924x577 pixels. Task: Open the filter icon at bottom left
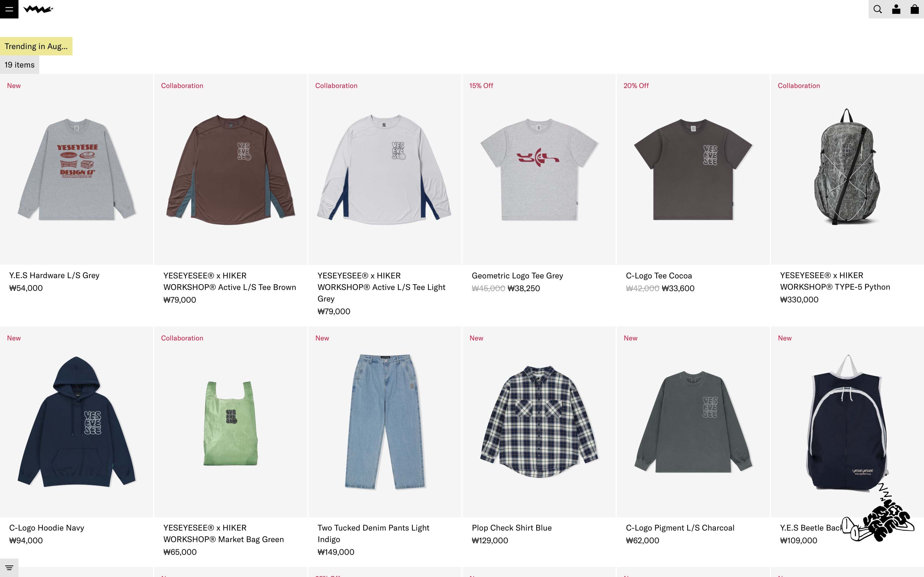pyautogui.click(x=9, y=568)
